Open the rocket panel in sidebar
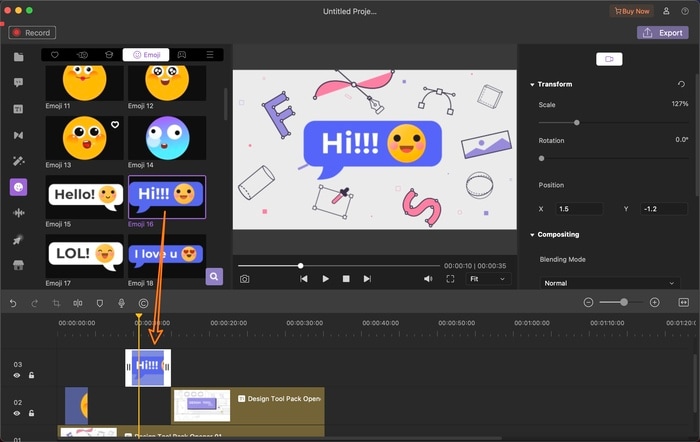The width and height of the screenshot is (700, 442). coord(18,240)
